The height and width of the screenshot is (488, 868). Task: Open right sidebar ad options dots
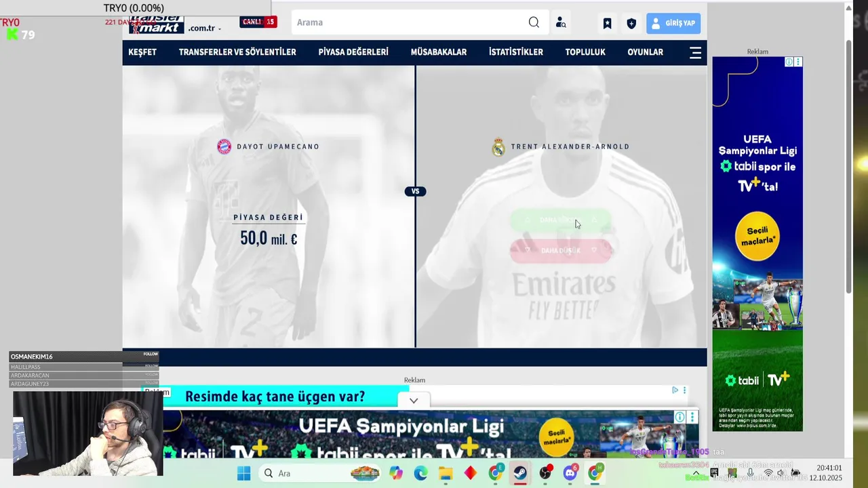pyautogui.click(x=798, y=62)
